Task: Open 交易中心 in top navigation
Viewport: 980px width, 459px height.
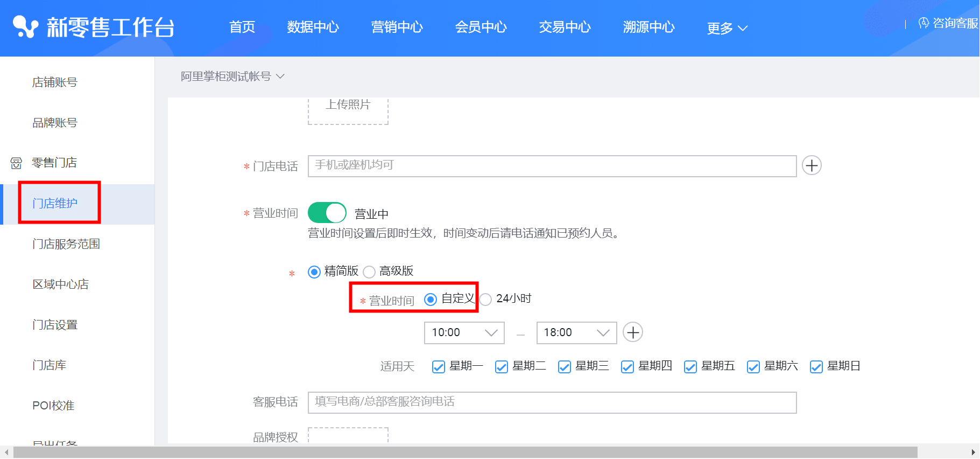Action: 565,27
